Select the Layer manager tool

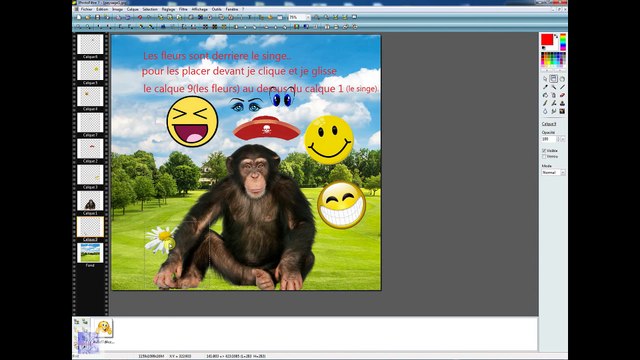coord(553,79)
